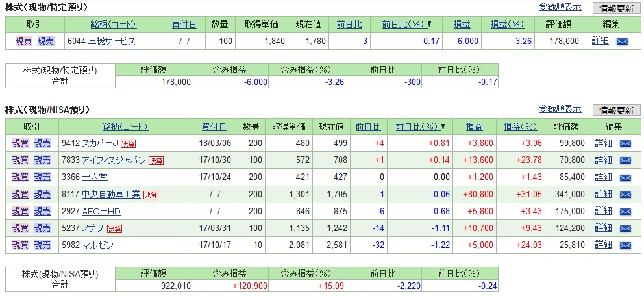Sort NISA table by 買付日 header

214,127
